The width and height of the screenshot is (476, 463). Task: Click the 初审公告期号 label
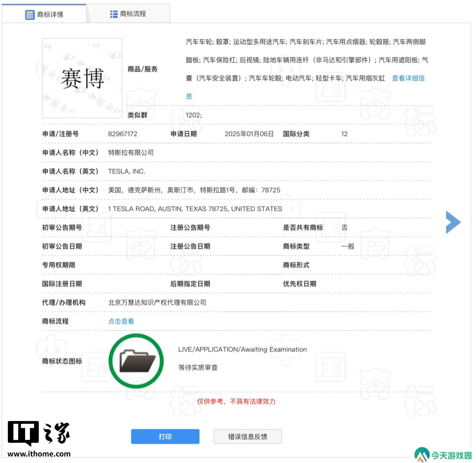click(x=62, y=227)
